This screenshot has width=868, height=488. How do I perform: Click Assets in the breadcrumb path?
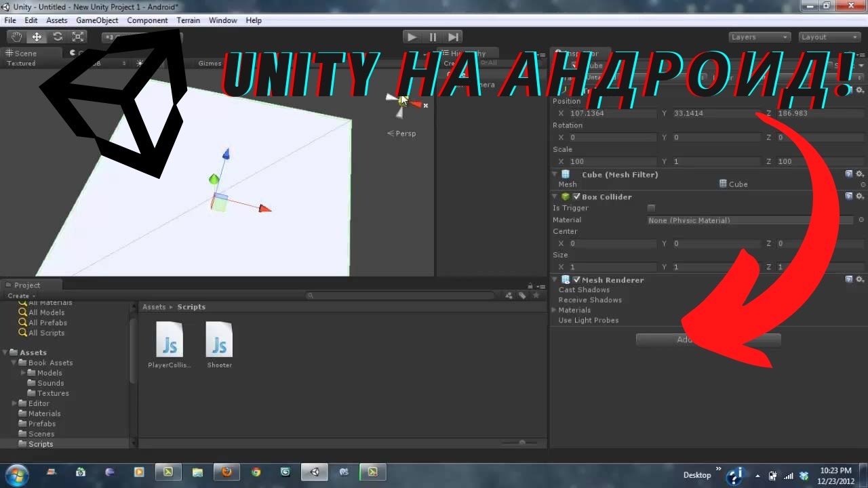click(154, 307)
